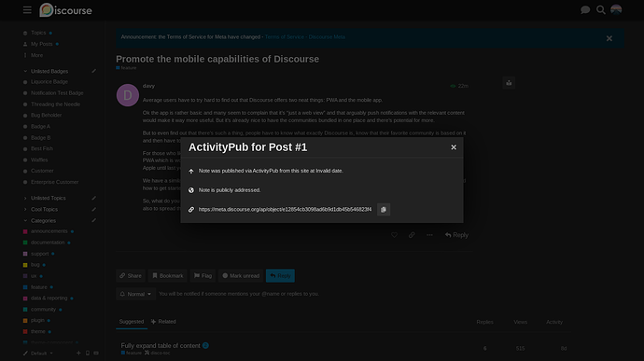Click the link icon beside the object URL
644x361 pixels.
pos(191,210)
